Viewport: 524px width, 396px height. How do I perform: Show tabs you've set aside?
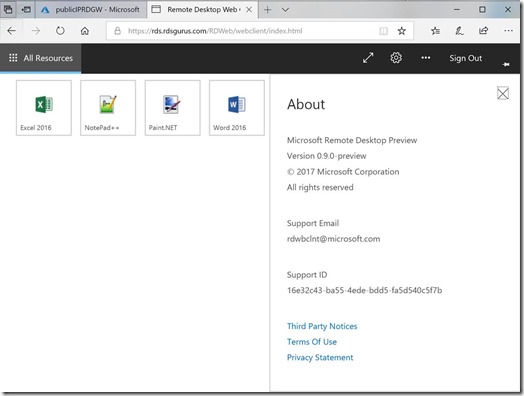(8, 10)
